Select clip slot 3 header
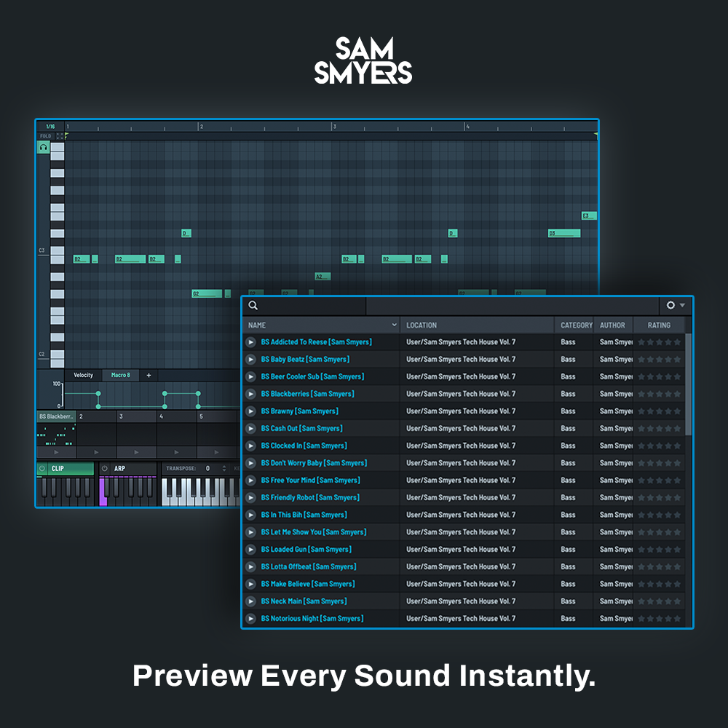 (136, 416)
